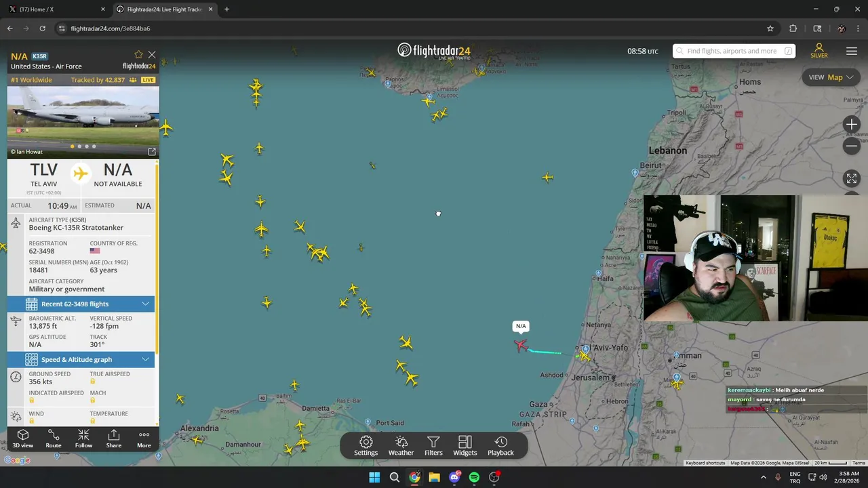Click the LIVE badge
The width and height of the screenshot is (868, 488).
147,80
